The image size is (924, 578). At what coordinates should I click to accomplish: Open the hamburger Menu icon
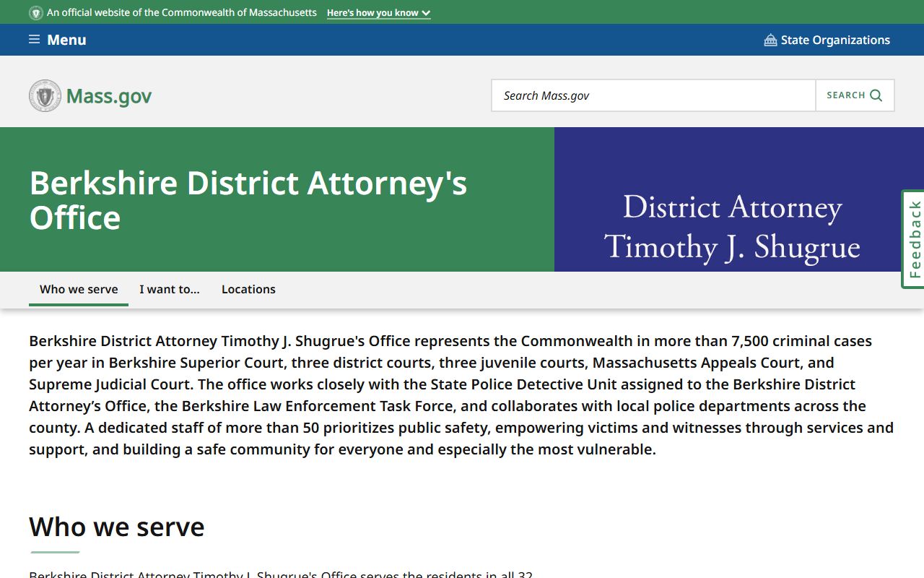coord(34,40)
